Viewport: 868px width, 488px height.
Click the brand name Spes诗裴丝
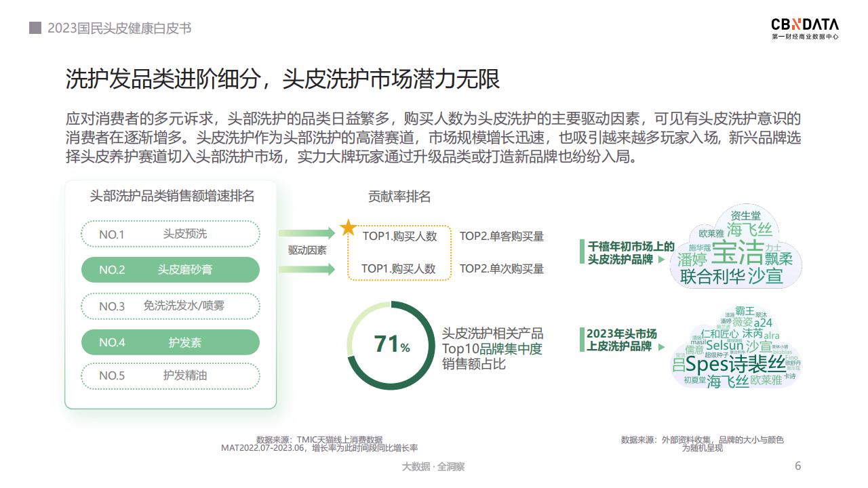736,365
